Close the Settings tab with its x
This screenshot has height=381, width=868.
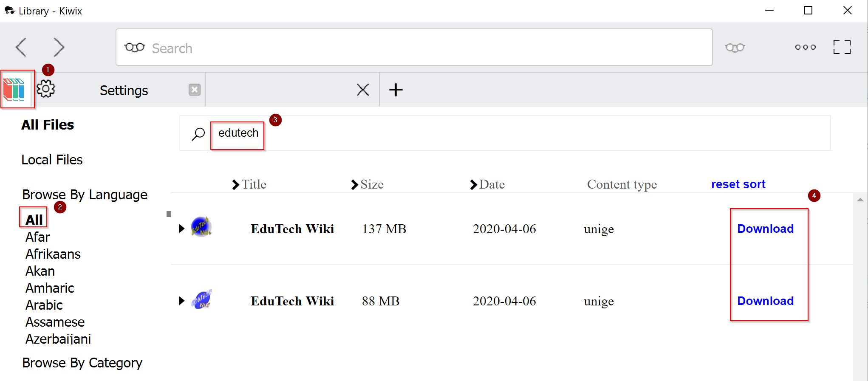click(x=194, y=90)
